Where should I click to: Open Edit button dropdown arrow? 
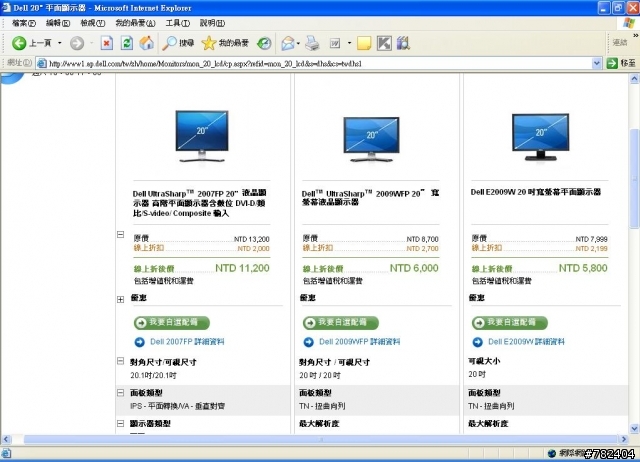point(349,43)
